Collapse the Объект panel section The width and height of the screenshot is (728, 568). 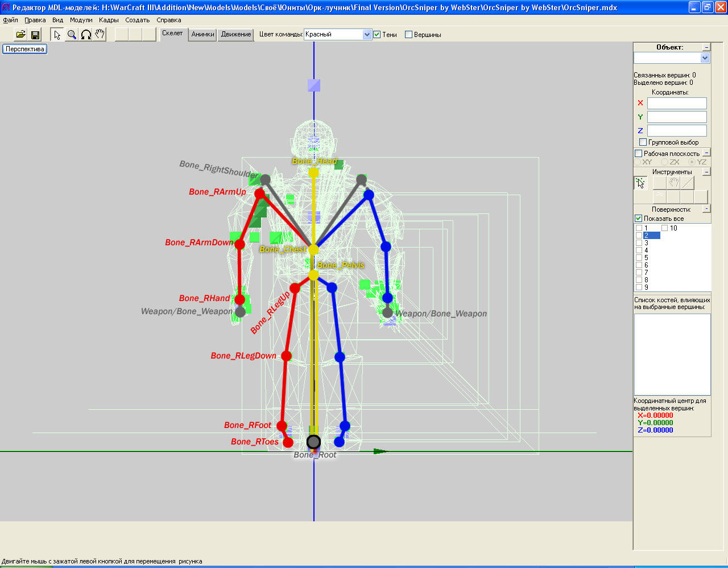pyautogui.click(x=706, y=47)
